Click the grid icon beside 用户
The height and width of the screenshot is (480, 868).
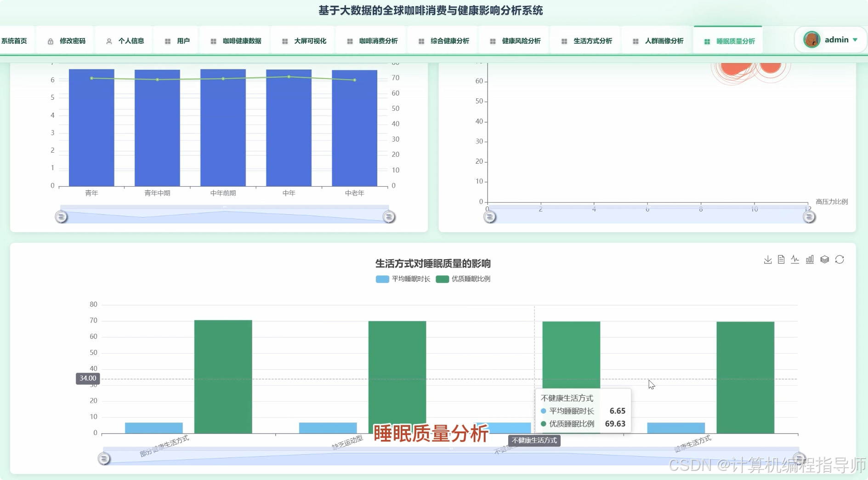(168, 40)
